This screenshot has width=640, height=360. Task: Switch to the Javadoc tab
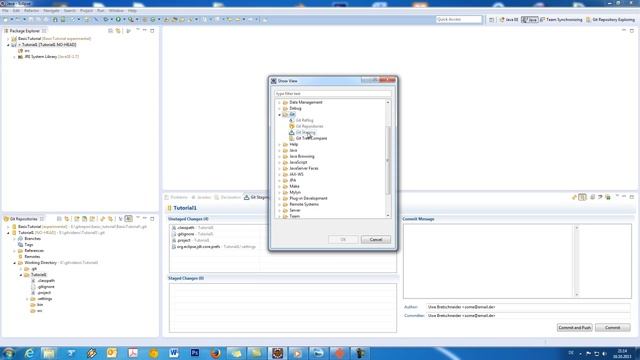[x=201, y=198]
